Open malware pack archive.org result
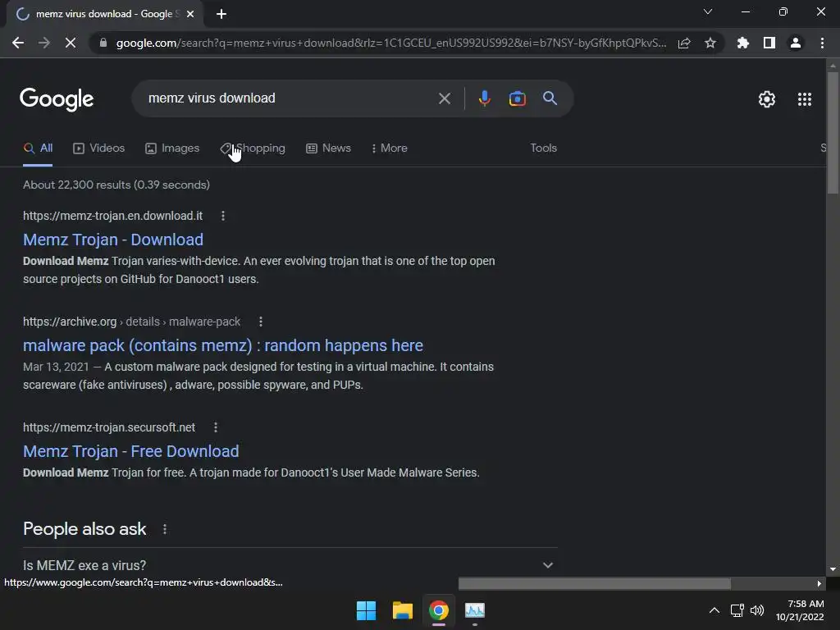The height and width of the screenshot is (630, 840). (x=223, y=345)
